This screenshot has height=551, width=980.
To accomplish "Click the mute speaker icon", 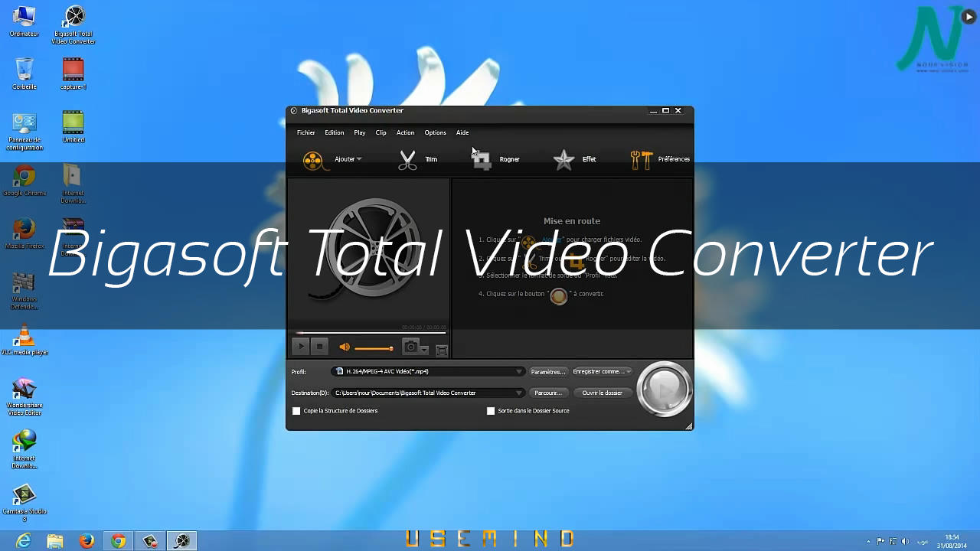I will point(344,347).
